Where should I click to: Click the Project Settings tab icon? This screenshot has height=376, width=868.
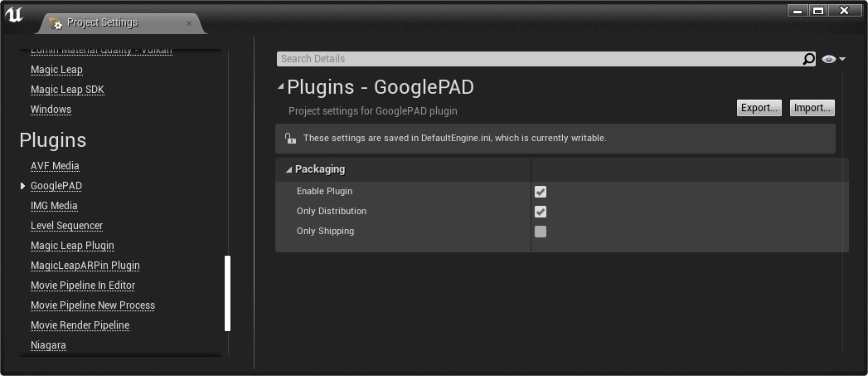pos(56,22)
